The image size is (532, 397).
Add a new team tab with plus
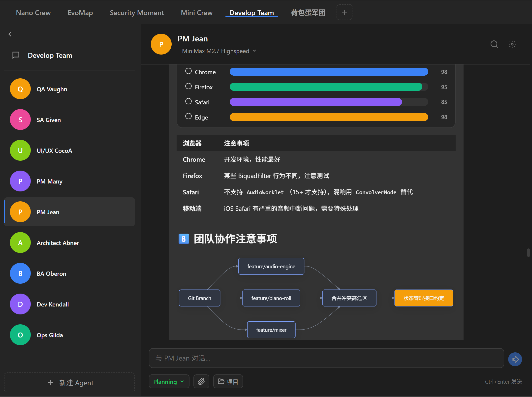(x=344, y=12)
